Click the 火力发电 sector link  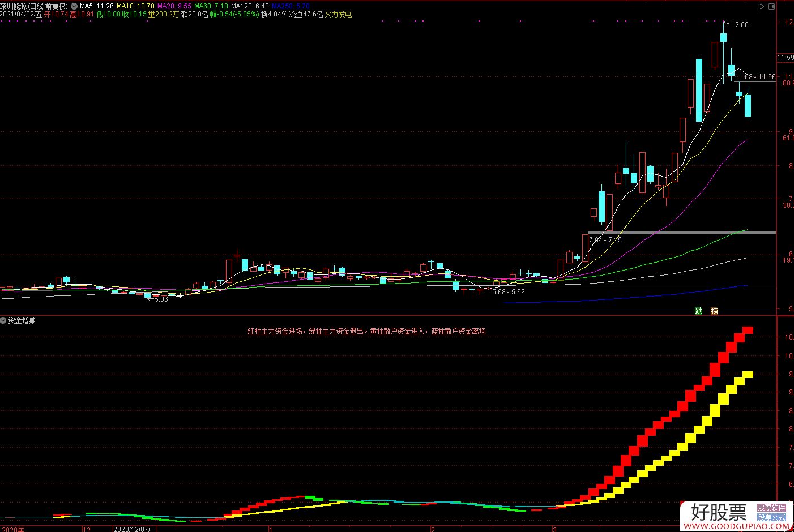click(338, 14)
